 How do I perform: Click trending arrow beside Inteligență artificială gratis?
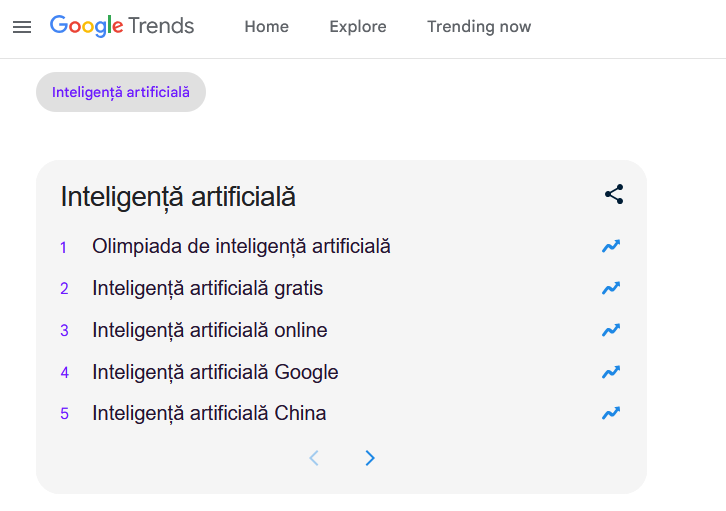pyautogui.click(x=611, y=288)
